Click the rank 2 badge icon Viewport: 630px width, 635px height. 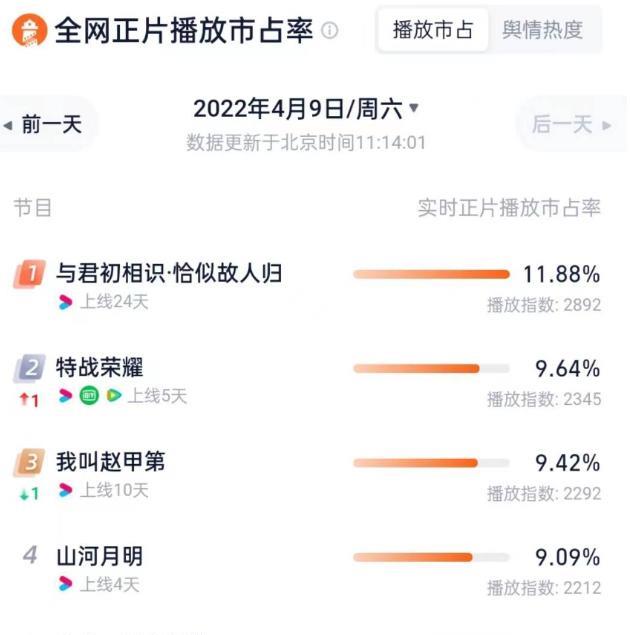30,368
